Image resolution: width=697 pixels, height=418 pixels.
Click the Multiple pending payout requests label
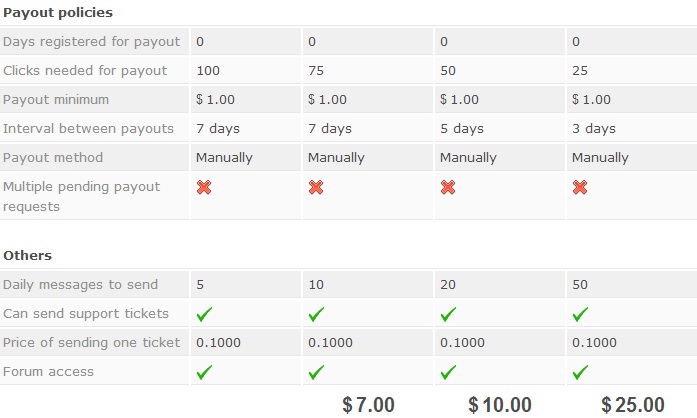81,196
